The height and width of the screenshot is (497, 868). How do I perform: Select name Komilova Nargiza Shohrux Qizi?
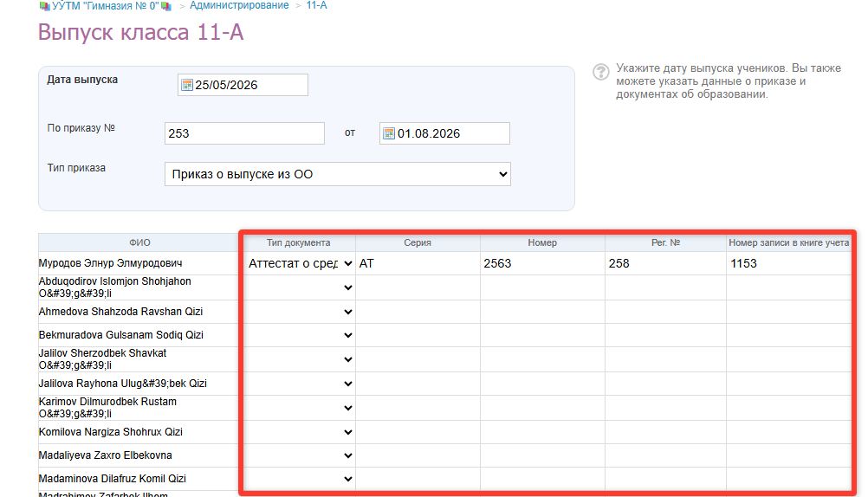(x=111, y=432)
